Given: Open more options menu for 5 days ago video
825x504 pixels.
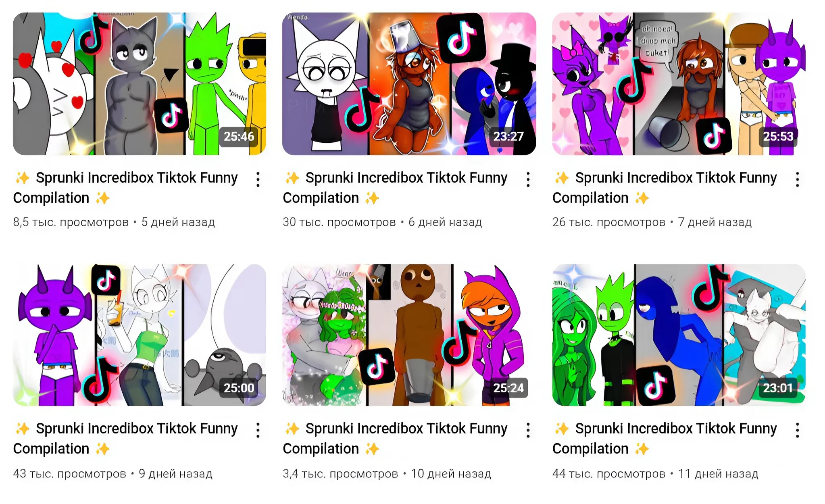Looking at the screenshot, I should (x=258, y=179).
